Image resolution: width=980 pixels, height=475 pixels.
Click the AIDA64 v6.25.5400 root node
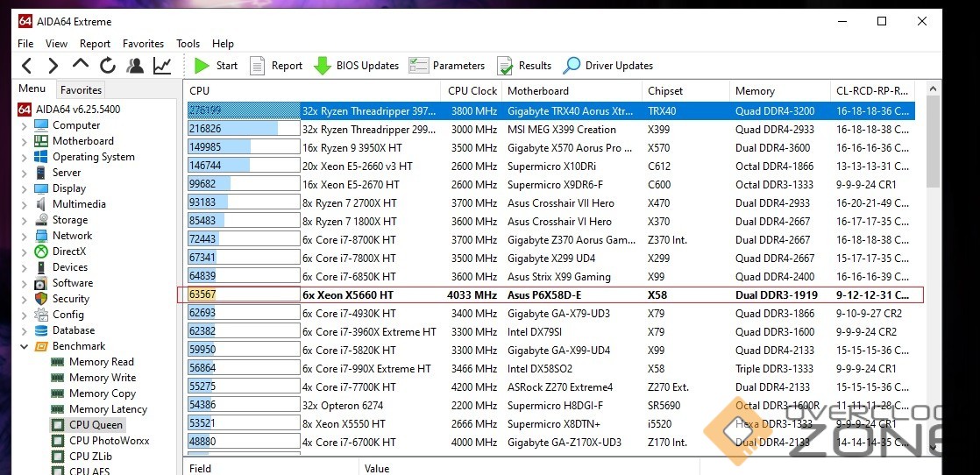69,110
